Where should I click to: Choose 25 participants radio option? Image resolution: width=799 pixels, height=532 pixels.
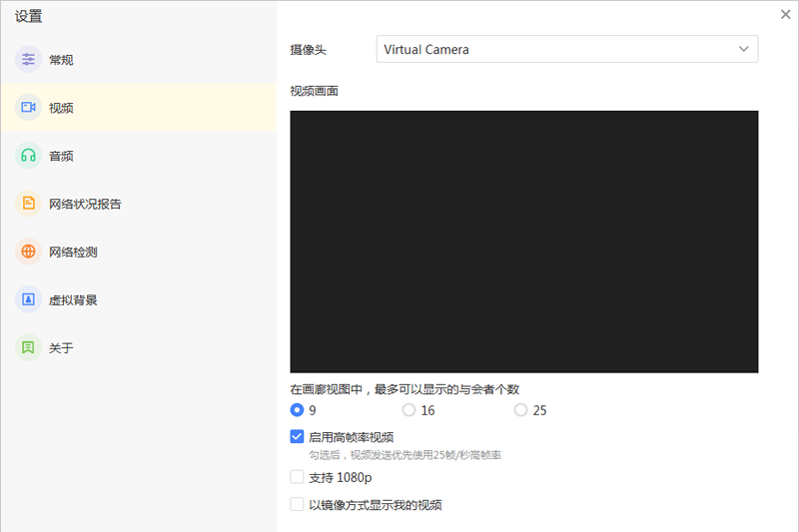(x=520, y=410)
